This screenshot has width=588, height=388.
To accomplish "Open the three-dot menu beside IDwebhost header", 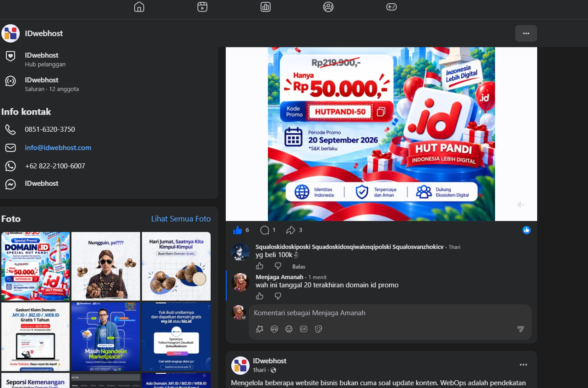I will click(x=526, y=33).
